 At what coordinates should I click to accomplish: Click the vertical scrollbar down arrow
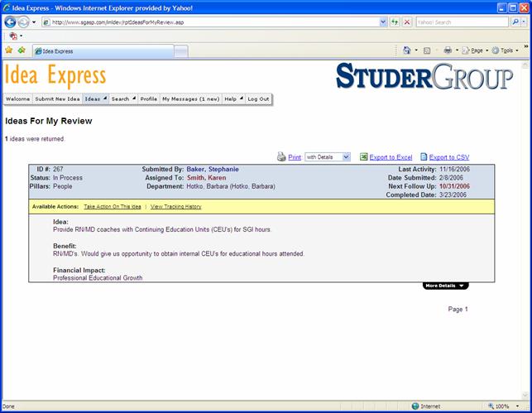525,396
